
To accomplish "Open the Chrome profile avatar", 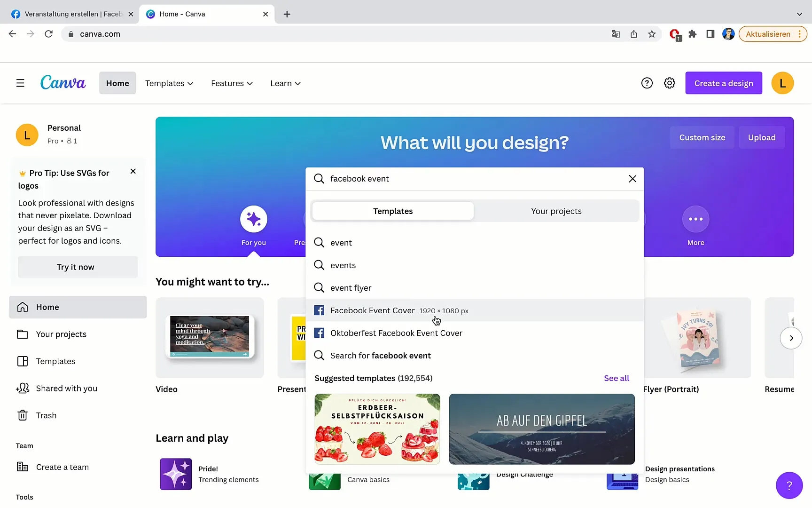I will [728, 34].
